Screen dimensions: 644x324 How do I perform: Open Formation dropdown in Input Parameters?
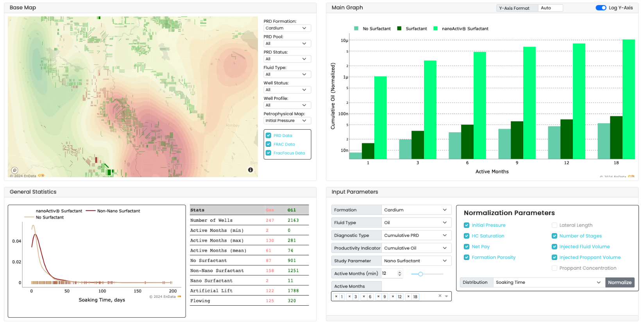coord(416,210)
